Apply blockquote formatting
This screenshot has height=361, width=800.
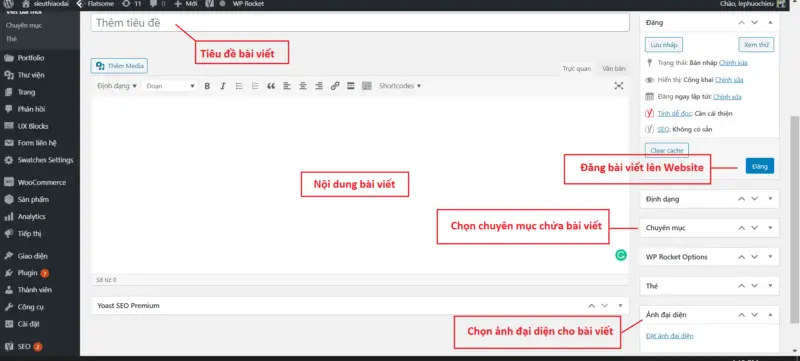pyautogui.click(x=271, y=86)
